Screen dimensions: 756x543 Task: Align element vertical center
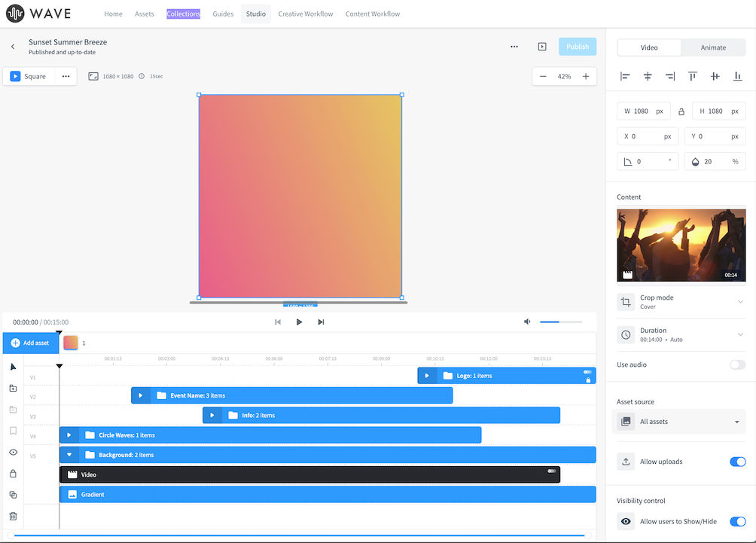(x=715, y=76)
